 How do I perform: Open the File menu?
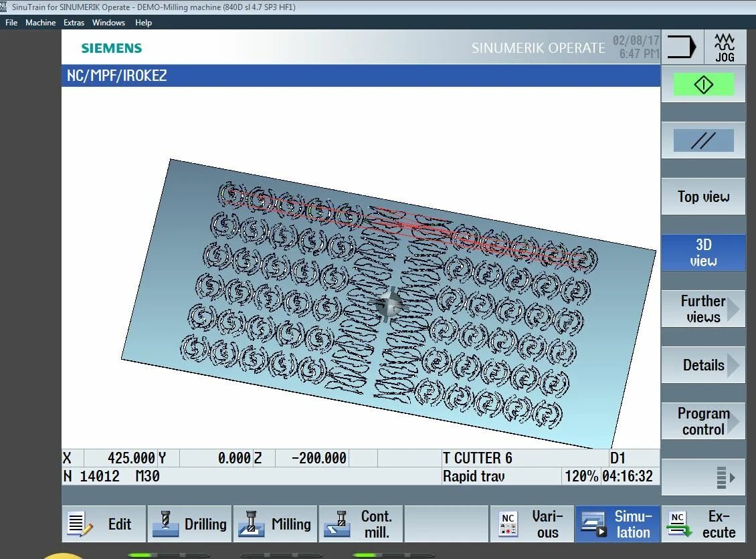[x=11, y=23]
